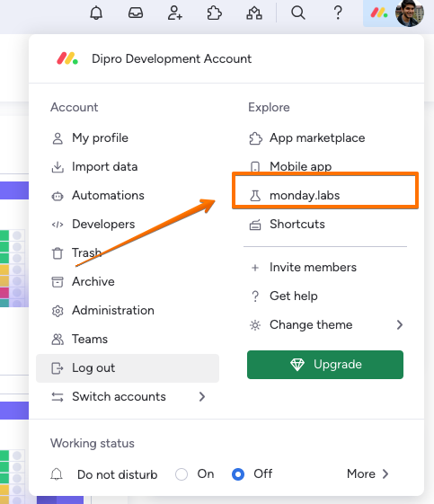Click the search magnifier icon
The width and height of the screenshot is (434, 504).
pos(298,13)
